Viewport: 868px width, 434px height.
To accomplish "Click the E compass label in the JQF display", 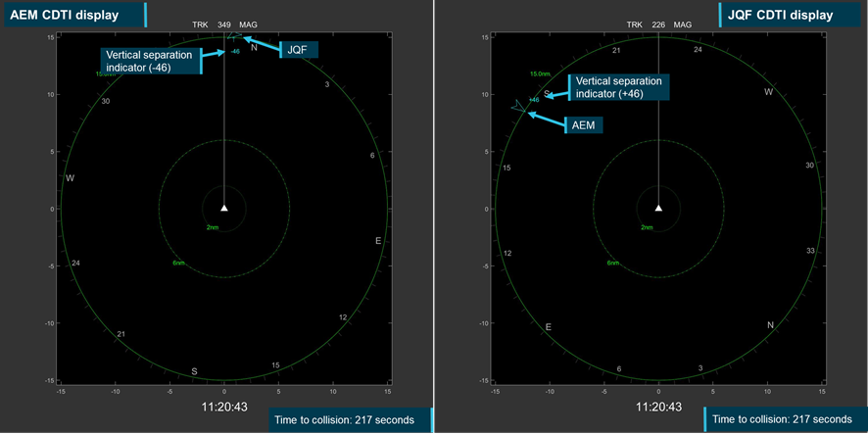I will click(549, 327).
